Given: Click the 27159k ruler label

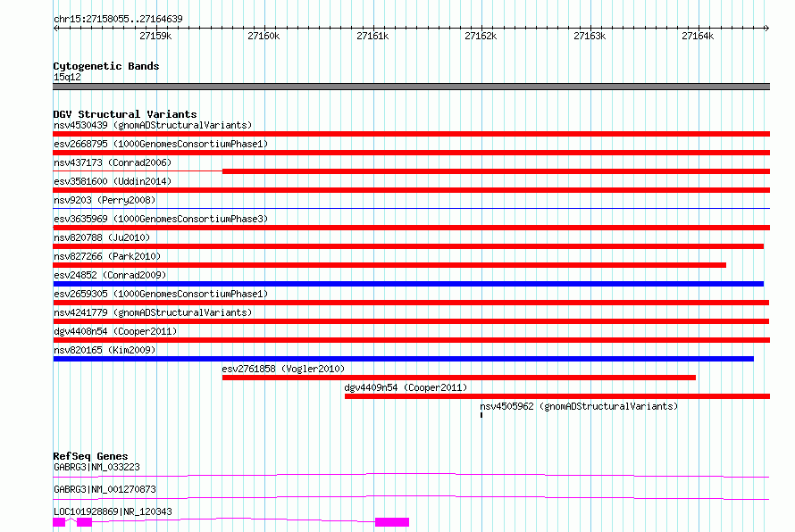Looking at the screenshot, I should (x=155, y=36).
